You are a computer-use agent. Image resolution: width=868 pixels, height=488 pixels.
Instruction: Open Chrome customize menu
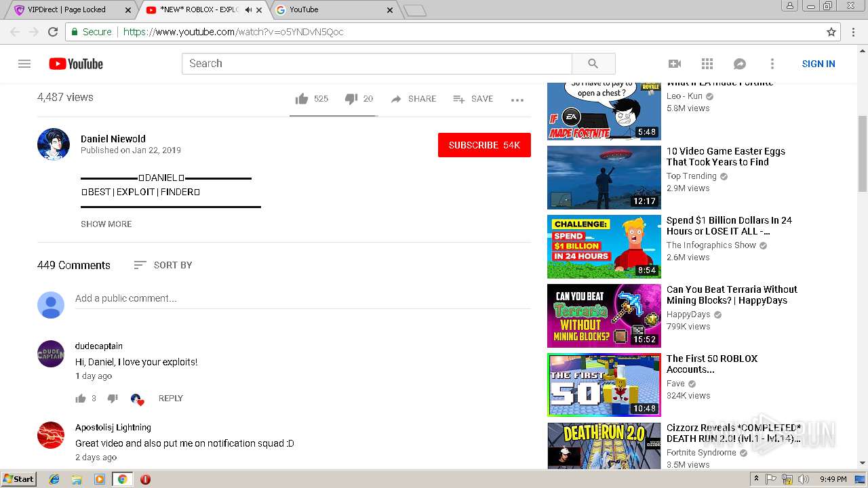point(854,32)
